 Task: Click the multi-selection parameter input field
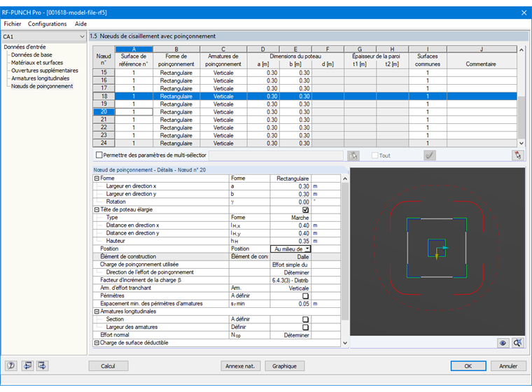click(276, 155)
